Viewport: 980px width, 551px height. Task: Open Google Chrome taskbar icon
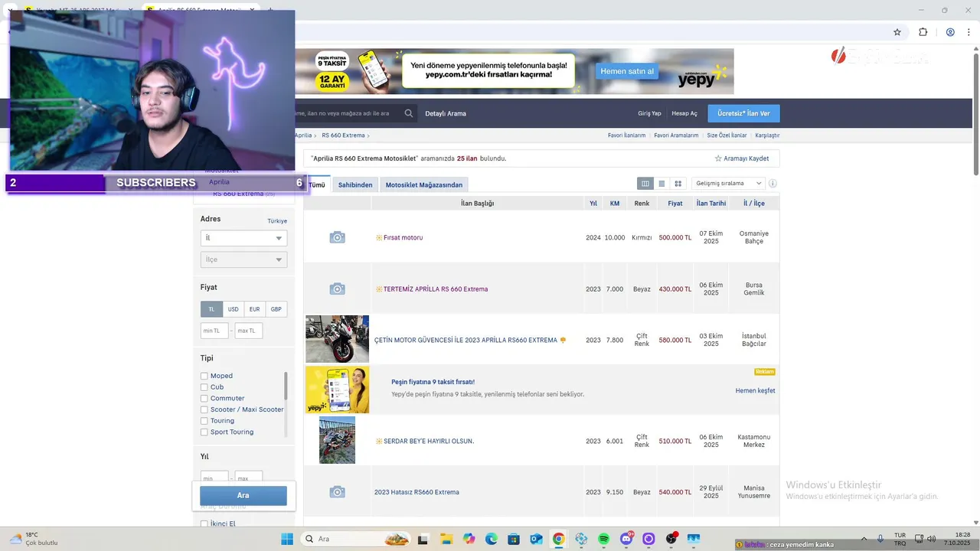tap(559, 539)
